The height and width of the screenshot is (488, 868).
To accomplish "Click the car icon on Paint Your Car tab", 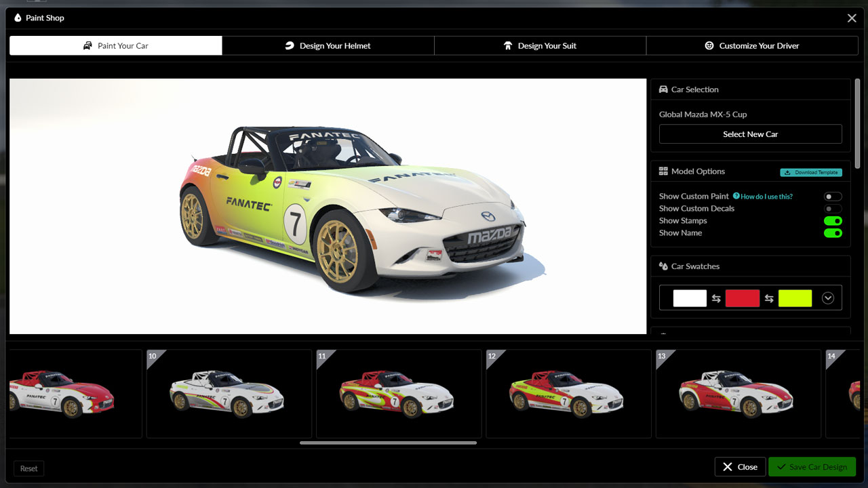I will click(88, 45).
